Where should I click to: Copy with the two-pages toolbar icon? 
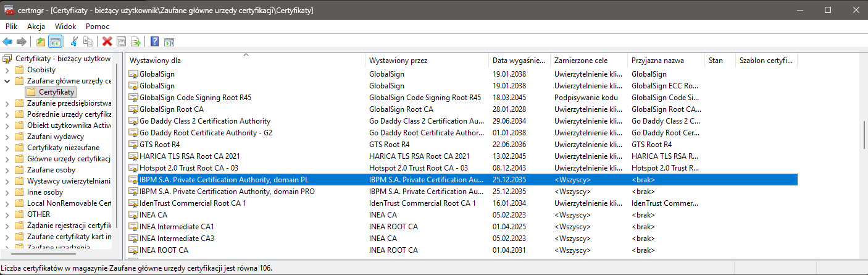click(88, 41)
